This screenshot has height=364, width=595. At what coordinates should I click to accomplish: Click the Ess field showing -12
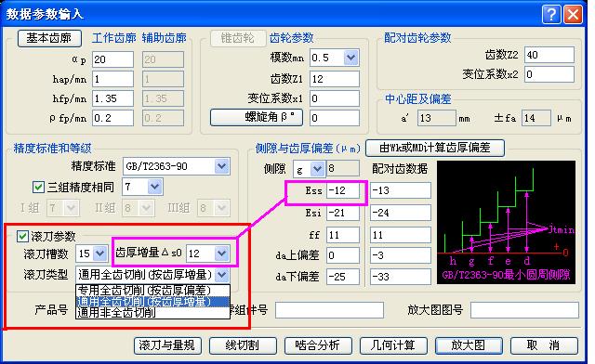pos(343,190)
